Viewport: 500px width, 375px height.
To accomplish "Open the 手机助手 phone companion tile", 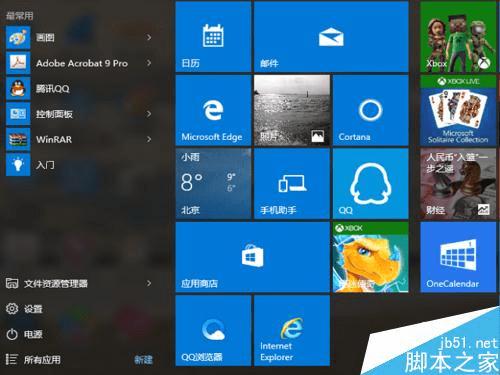I will pyautogui.click(x=292, y=184).
